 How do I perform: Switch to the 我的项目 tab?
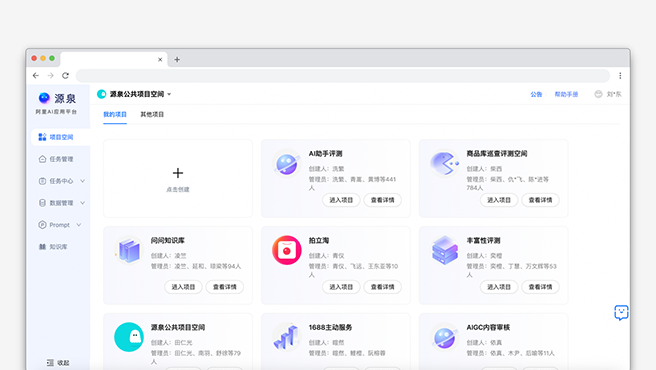115,114
